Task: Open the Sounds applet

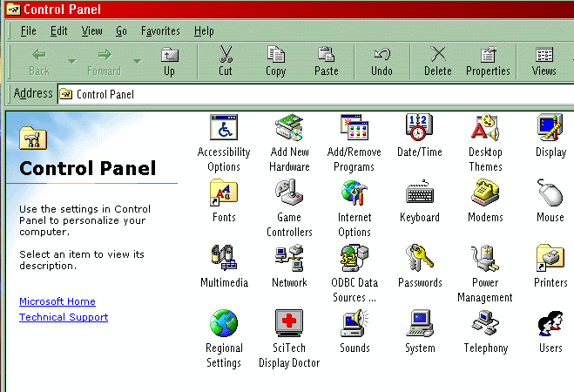Action: pyautogui.click(x=355, y=325)
